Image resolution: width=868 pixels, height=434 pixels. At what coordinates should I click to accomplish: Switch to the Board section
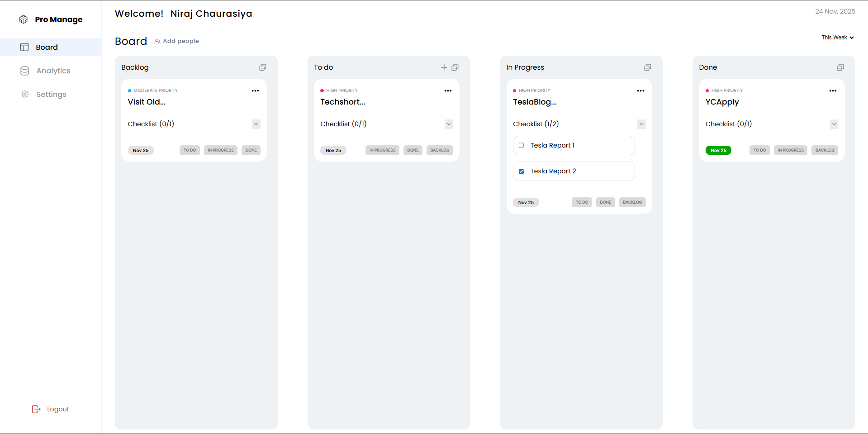(x=47, y=47)
